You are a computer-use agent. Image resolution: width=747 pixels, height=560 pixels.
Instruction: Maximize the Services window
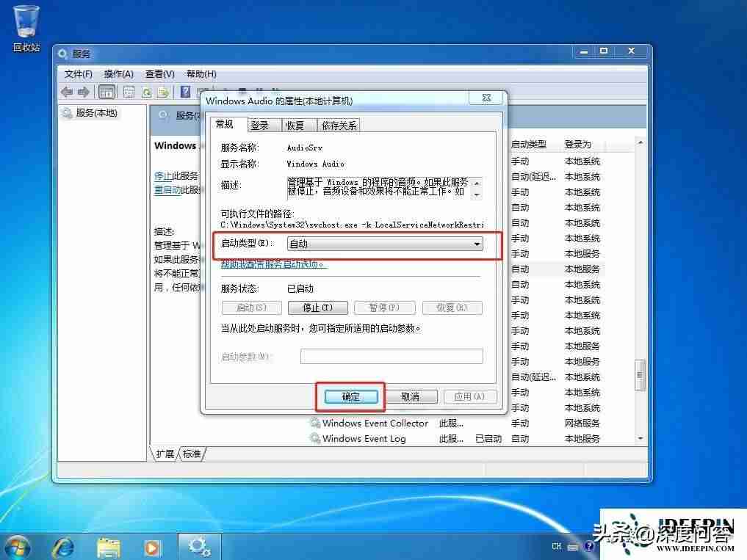(x=604, y=51)
